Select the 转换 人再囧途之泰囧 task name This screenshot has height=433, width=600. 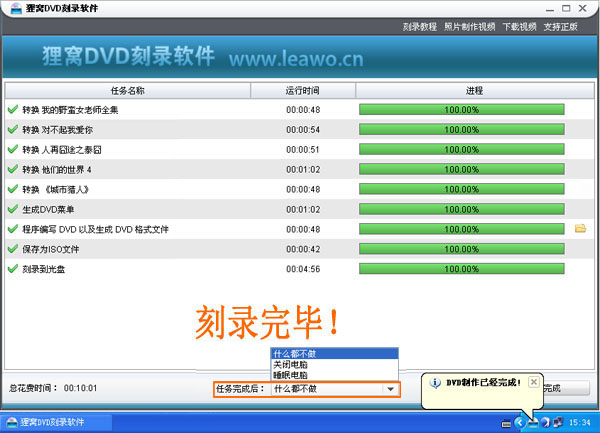[x=62, y=150]
